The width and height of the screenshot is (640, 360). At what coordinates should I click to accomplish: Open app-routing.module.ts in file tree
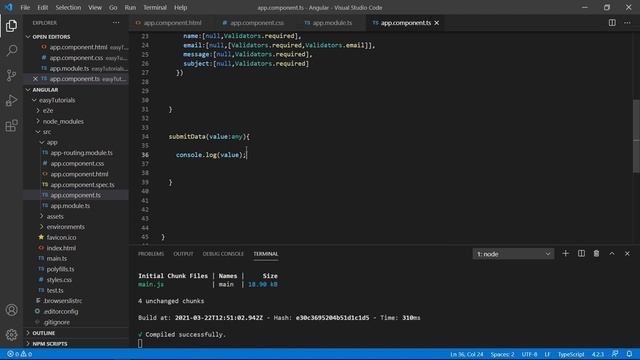click(82, 153)
